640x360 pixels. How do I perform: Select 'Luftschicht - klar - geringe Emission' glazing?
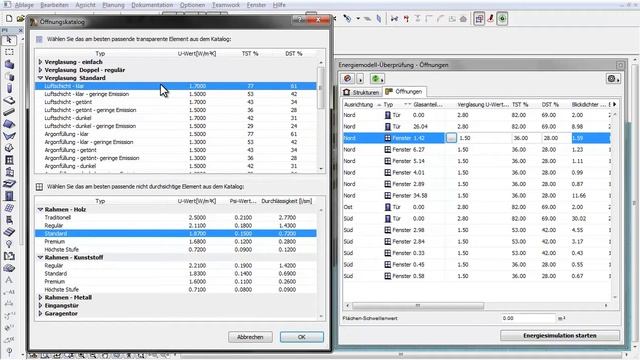click(176, 94)
